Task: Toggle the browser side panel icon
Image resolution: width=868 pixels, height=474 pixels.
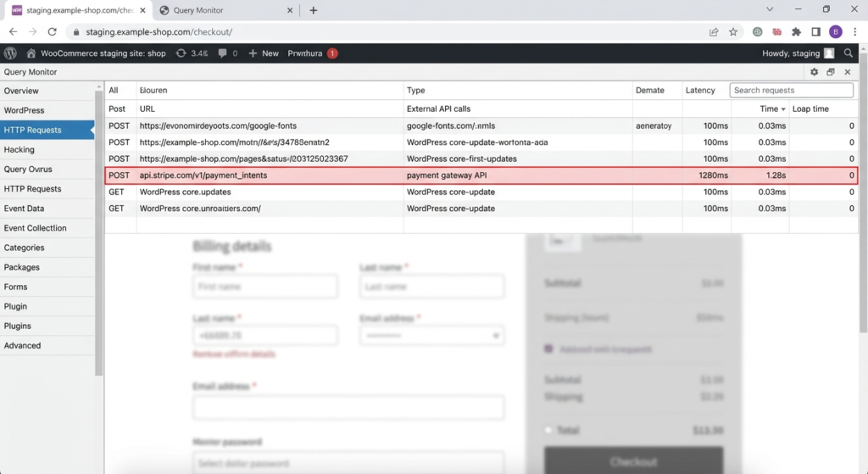Action: click(815, 31)
